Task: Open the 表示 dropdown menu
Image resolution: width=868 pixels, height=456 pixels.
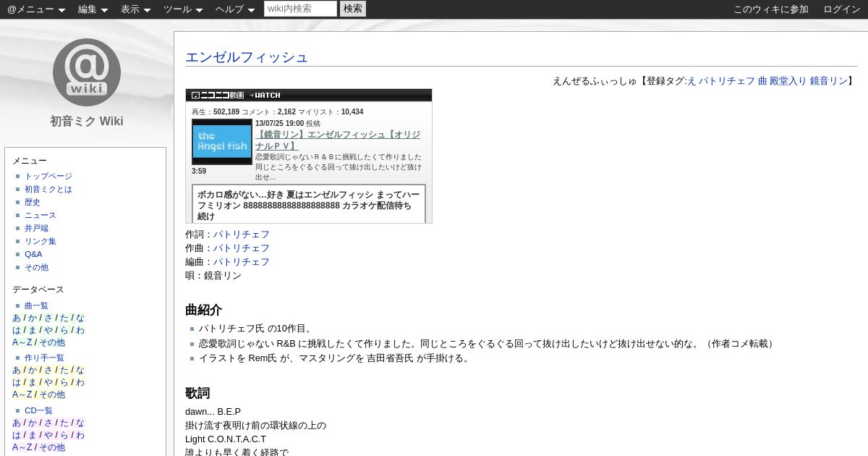Action: click(135, 9)
